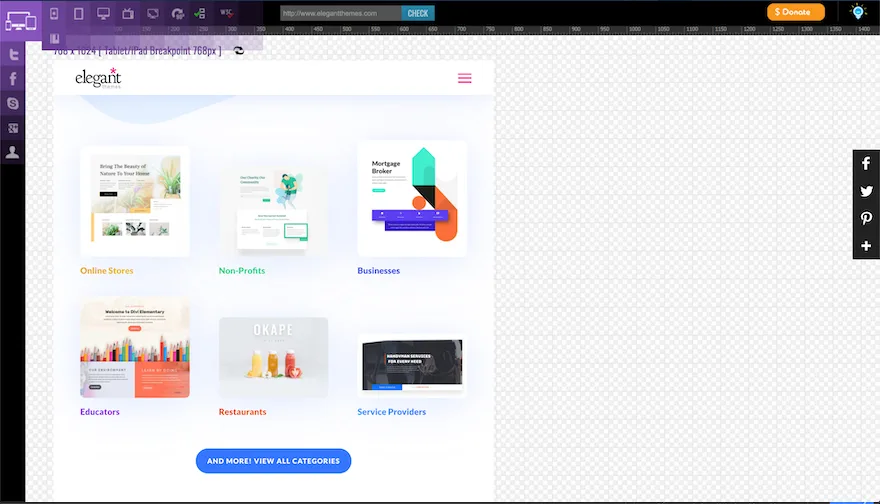Open the Non-Profits category link
This screenshot has width=880, height=504.
tap(242, 271)
